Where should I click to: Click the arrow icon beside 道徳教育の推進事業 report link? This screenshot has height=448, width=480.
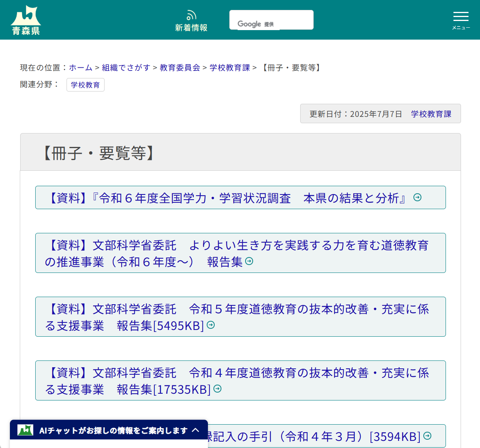tap(250, 261)
